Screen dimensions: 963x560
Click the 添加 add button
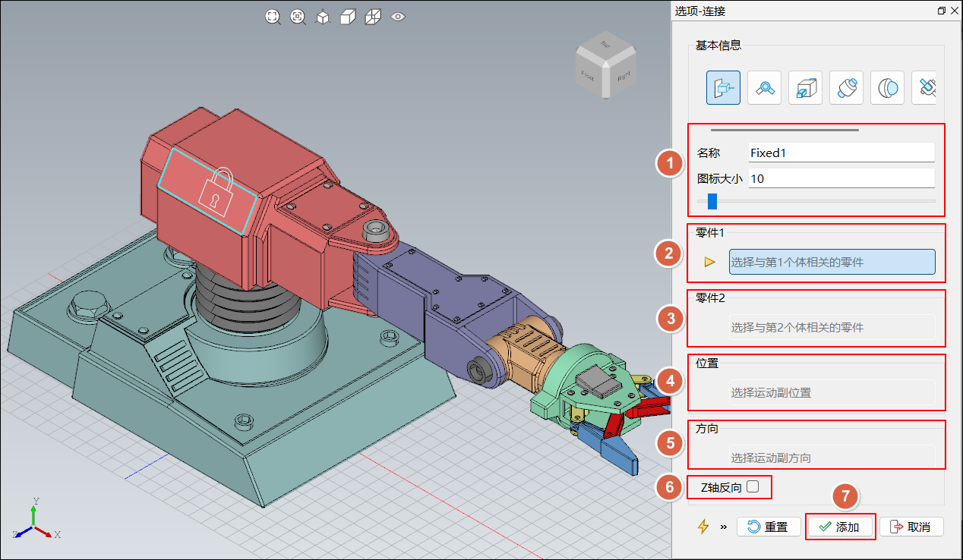coord(840,527)
